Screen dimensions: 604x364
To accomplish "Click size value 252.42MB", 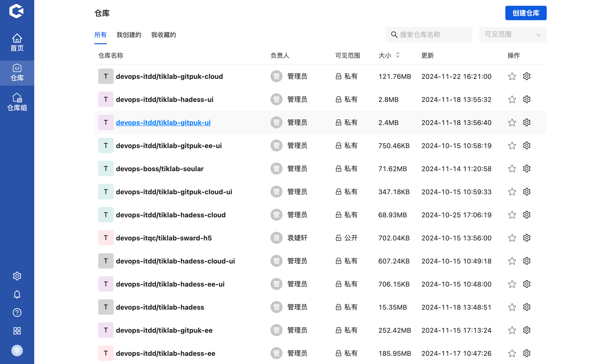I will click(395, 330).
